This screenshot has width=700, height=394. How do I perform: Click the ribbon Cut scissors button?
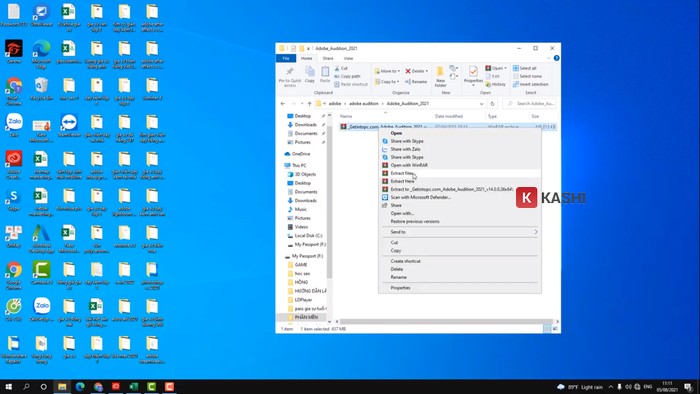pyautogui.click(x=341, y=68)
